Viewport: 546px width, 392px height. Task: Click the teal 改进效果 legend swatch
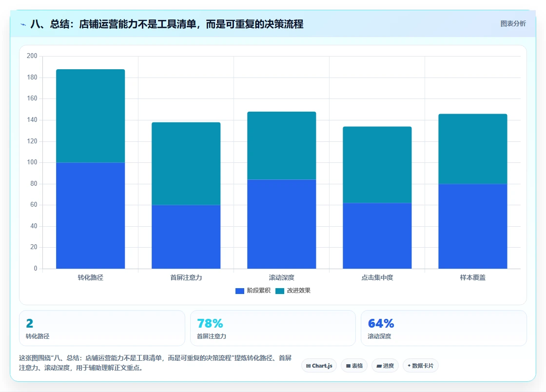(x=280, y=291)
